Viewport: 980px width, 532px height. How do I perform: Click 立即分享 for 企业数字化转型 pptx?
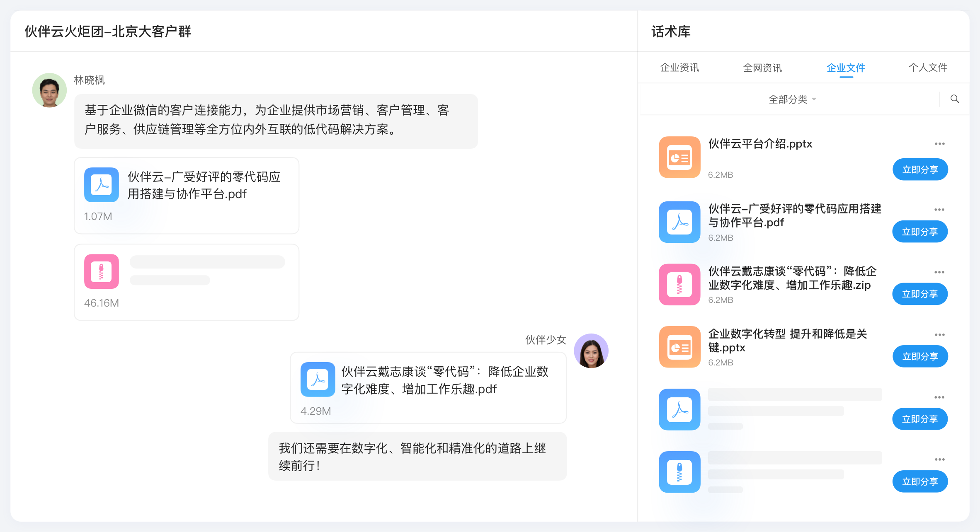pos(920,356)
